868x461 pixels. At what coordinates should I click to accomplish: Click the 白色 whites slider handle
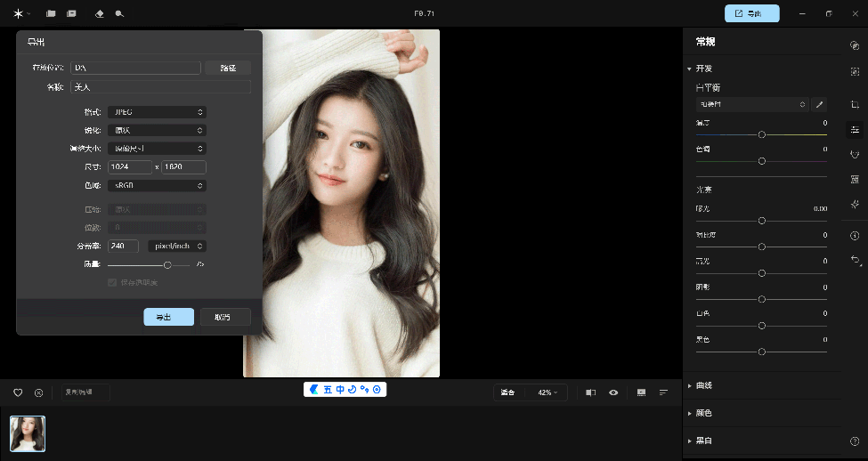coord(762,326)
